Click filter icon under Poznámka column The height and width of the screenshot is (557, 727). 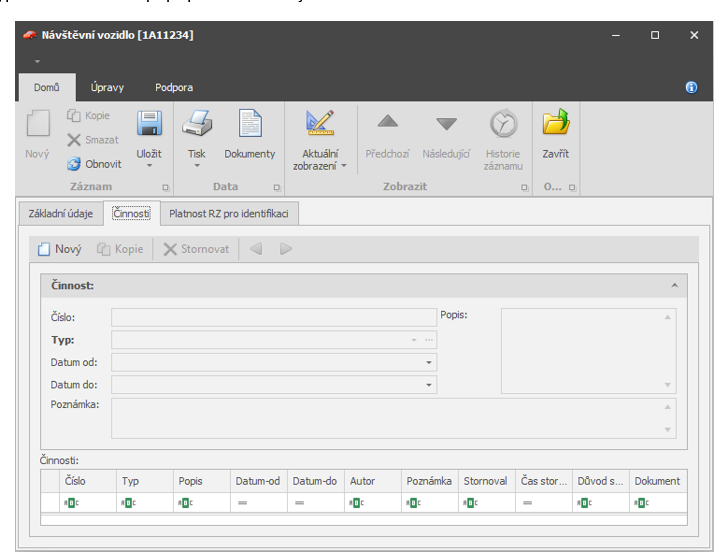tap(413, 503)
